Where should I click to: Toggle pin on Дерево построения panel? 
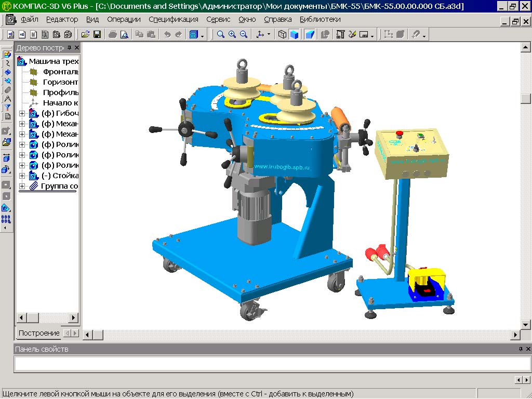[x=70, y=48]
